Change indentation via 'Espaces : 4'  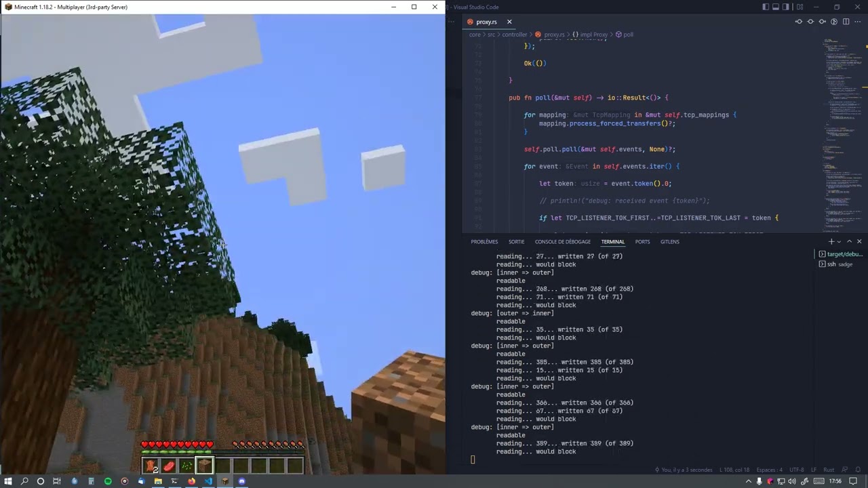[x=770, y=470]
